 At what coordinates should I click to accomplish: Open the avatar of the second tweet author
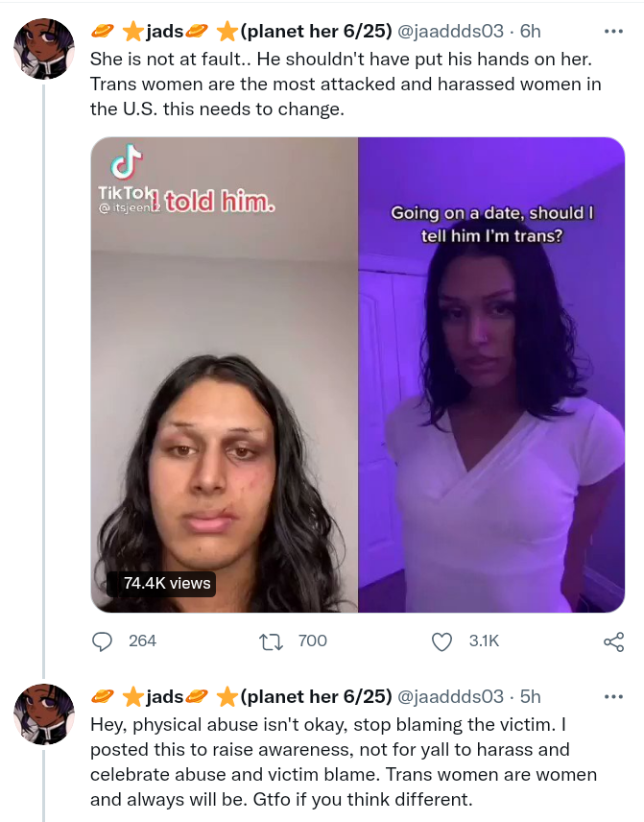[44, 714]
